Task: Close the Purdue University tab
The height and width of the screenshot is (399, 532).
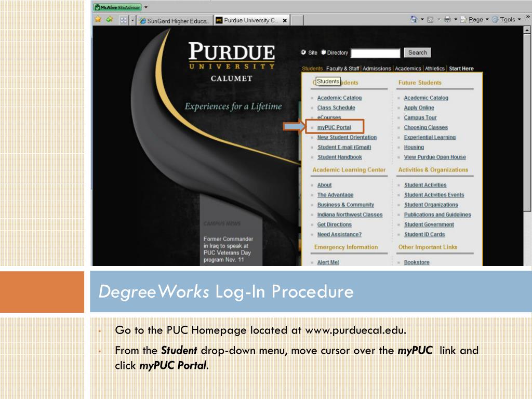Action: coord(285,21)
